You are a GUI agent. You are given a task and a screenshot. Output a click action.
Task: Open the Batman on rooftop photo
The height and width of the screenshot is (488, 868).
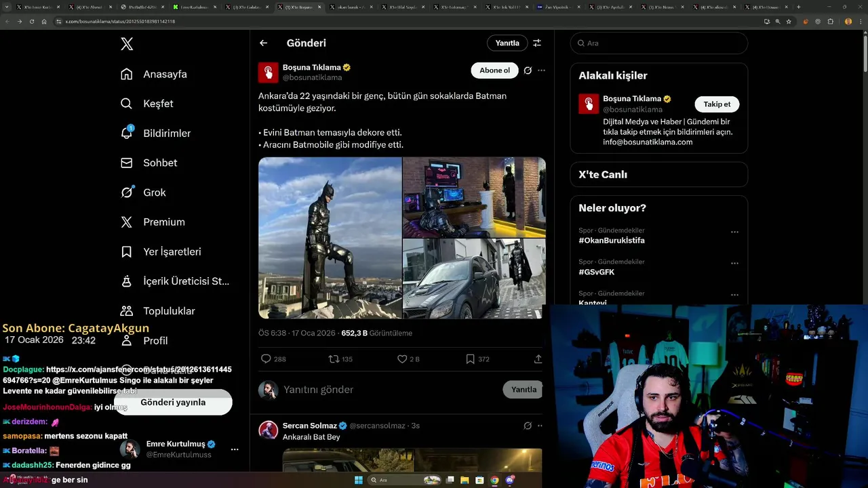[x=330, y=238]
